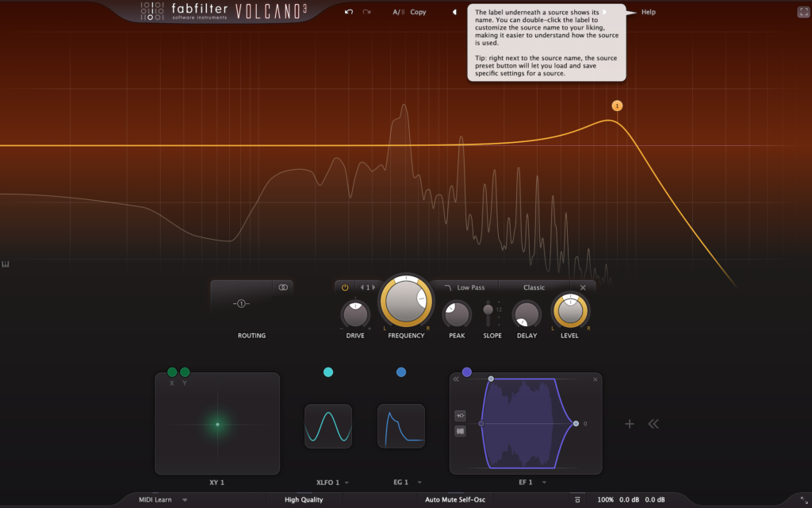This screenshot has height=508, width=812.
Task: Add a new modulation source with the plus icon
Action: tap(630, 424)
